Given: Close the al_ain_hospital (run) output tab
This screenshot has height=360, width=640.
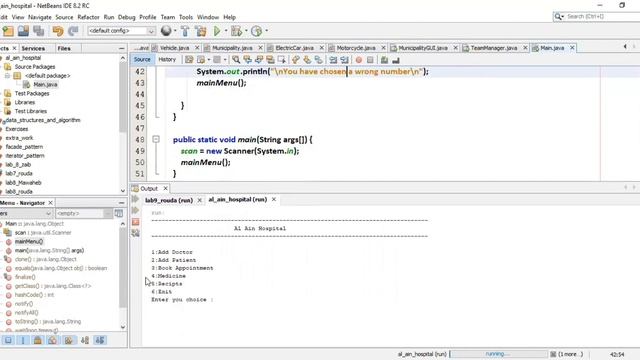Looking at the screenshot, I should (274, 199).
